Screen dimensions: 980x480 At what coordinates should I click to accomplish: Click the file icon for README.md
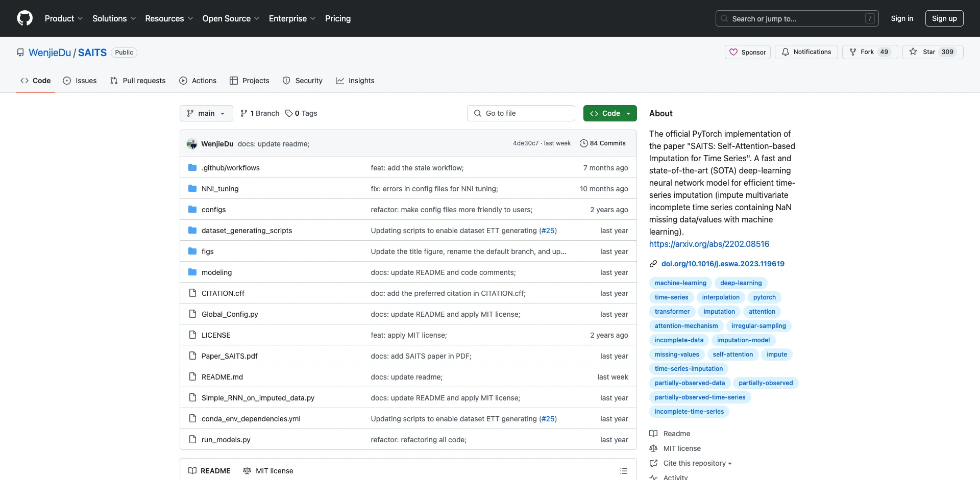(192, 376)
